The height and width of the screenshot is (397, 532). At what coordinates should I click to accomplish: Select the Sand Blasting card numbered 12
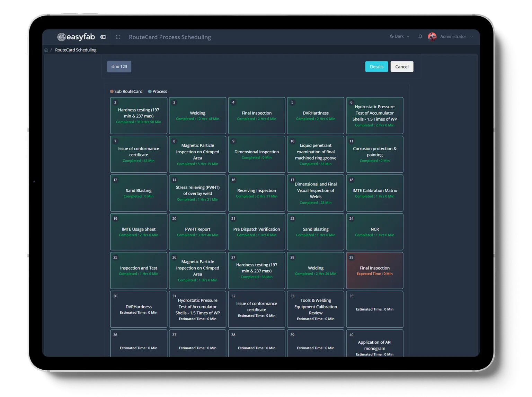(x=139, y=193)
